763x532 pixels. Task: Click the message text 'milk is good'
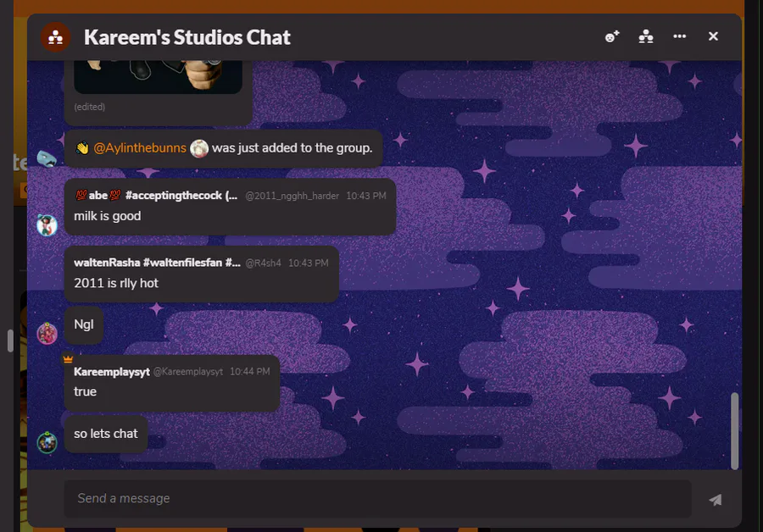(x=108, y=216)
